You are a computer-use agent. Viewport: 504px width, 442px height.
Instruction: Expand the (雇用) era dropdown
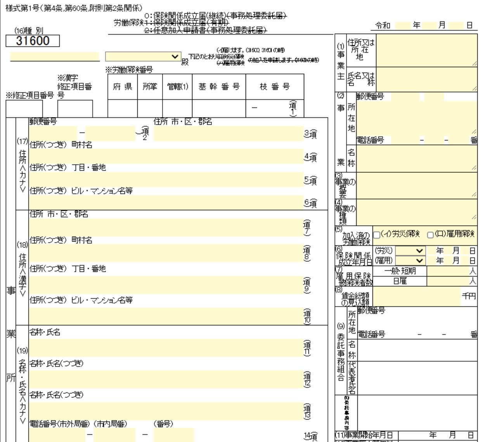coord(410,261)
